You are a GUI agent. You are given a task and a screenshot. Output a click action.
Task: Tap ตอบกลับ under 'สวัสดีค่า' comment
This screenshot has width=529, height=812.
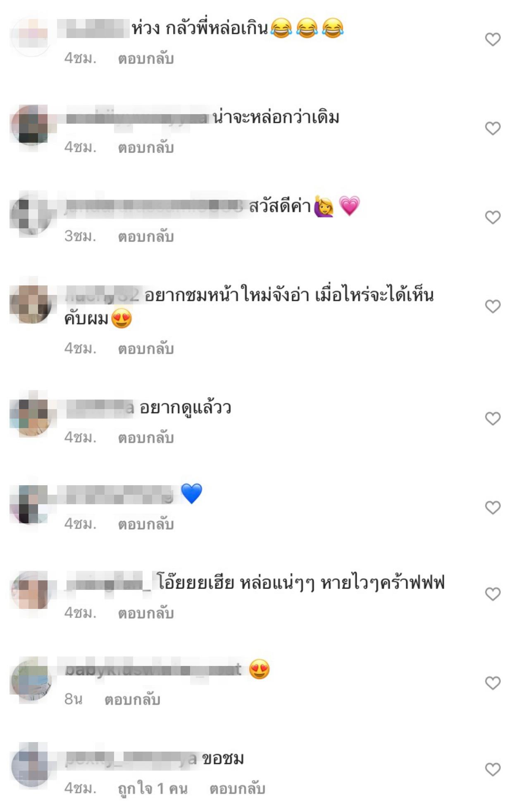146,236
